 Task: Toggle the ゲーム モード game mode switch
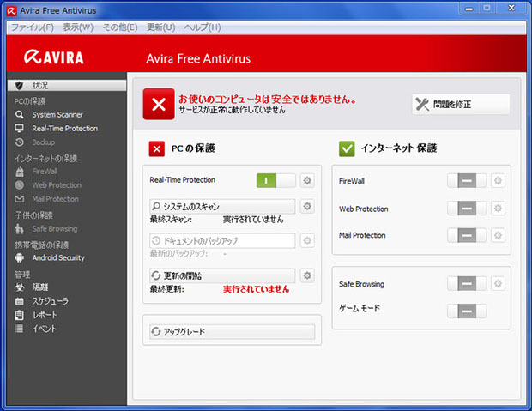tap(467, 311)
